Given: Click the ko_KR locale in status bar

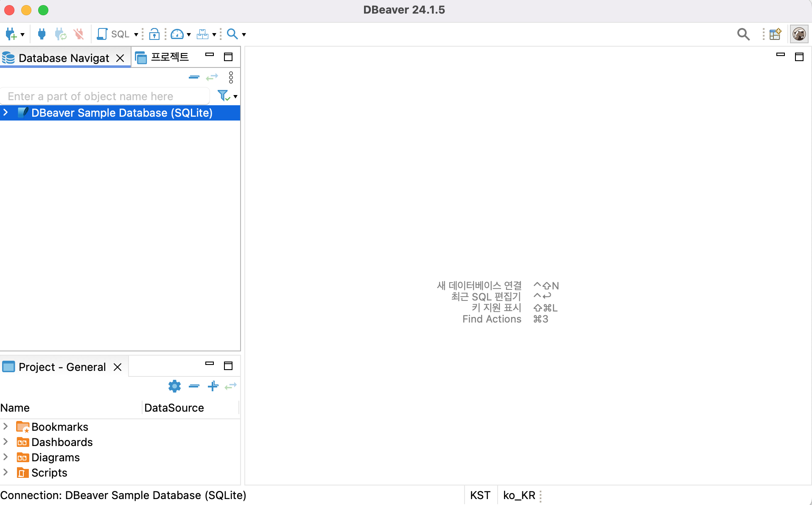Looking at the screenshot, I should coord(519,495).
